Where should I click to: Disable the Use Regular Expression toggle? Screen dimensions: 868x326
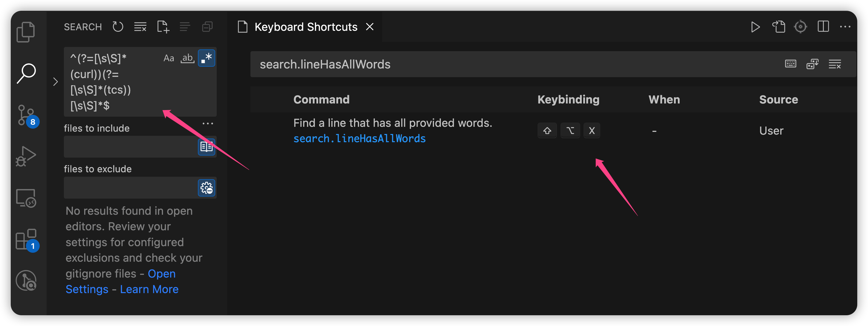point(206,58)
